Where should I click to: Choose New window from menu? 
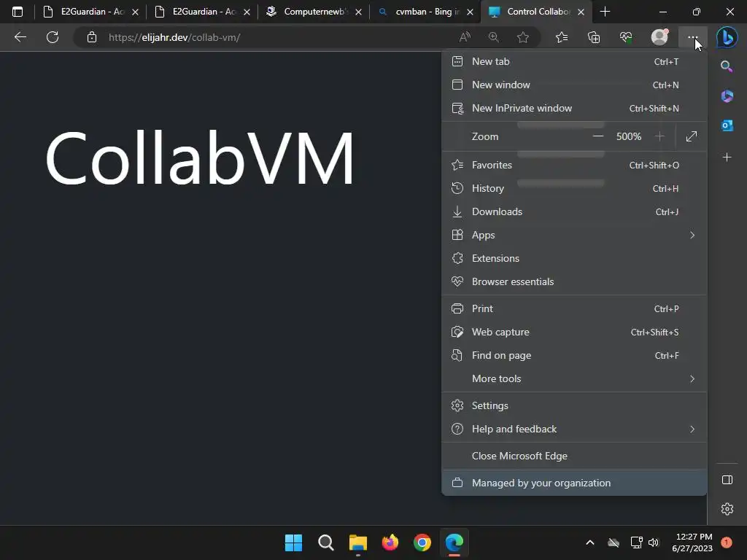tap(573, 85)
